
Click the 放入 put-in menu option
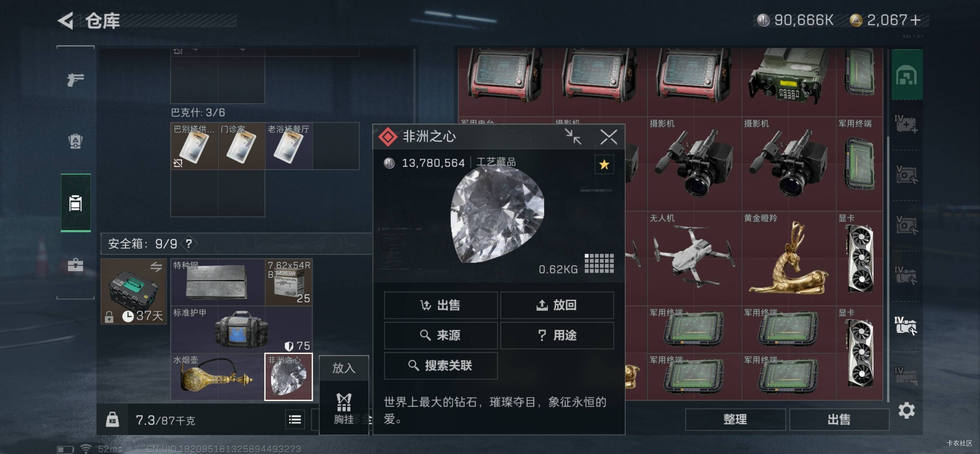343,368
